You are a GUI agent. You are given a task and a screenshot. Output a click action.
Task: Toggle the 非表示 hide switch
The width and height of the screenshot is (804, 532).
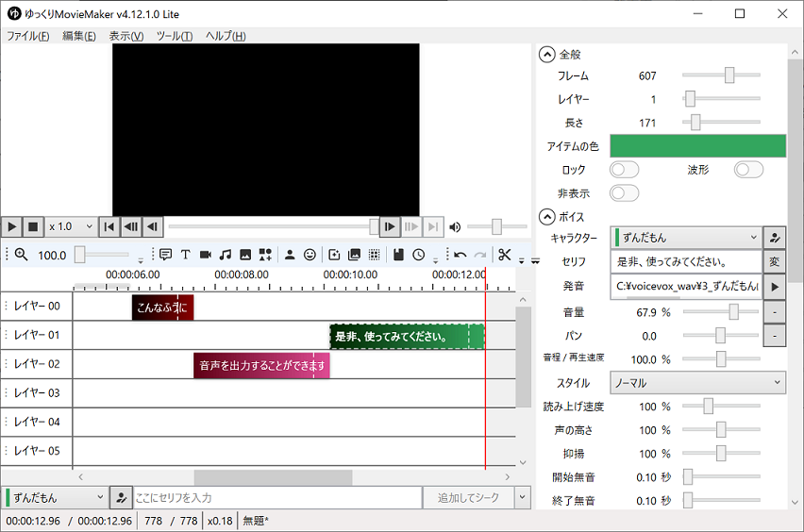tap(624, 193)
